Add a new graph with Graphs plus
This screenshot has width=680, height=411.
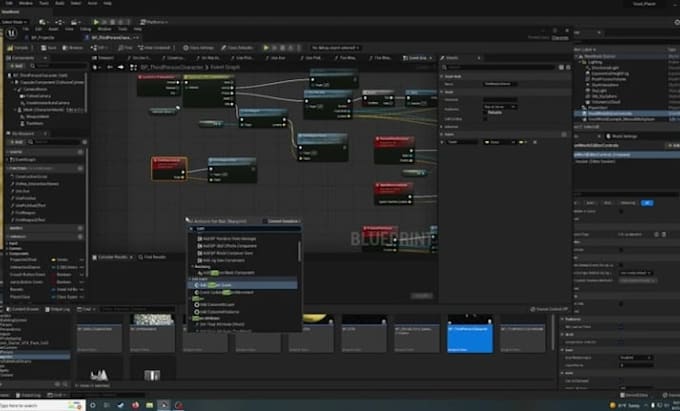(80, 152)
